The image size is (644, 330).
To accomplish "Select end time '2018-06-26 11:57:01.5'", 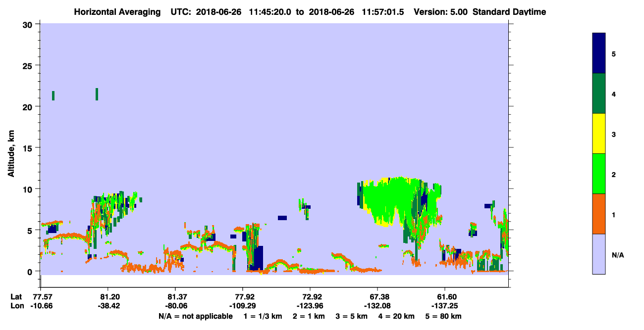I will [x=357, y=12].
